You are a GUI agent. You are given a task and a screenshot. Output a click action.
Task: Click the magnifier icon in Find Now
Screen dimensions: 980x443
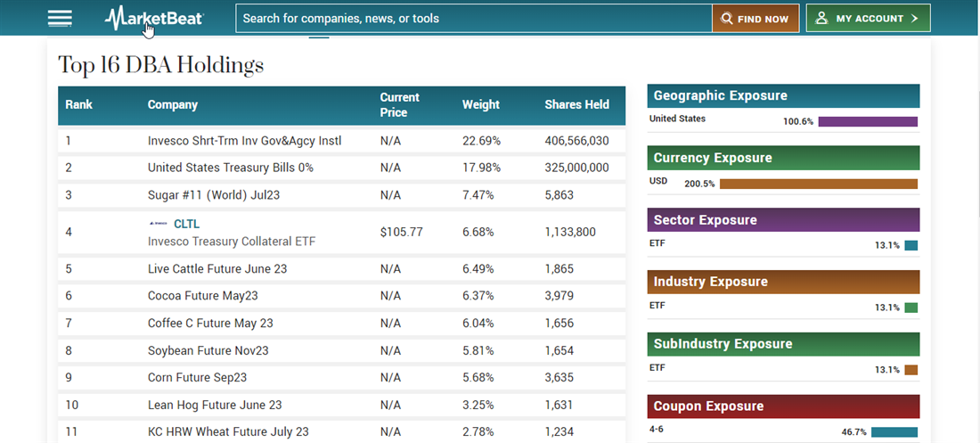[x=727, y=19]
